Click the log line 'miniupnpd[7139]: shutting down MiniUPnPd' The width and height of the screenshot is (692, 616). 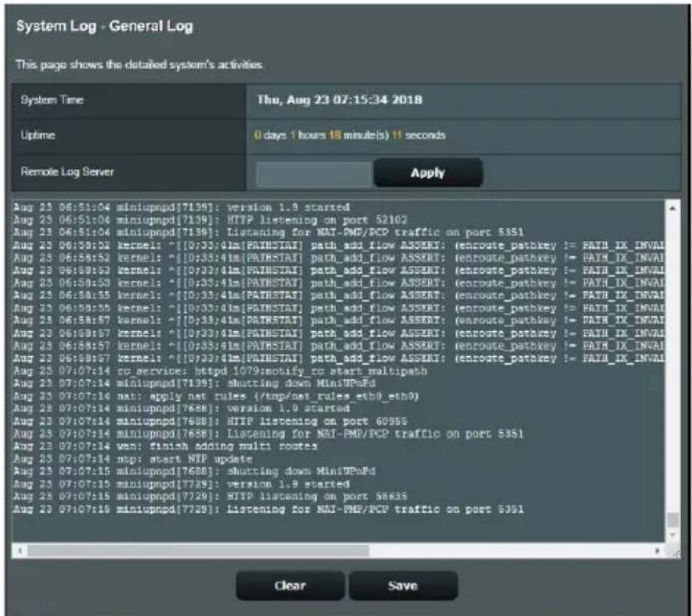[x=194, y=383]
